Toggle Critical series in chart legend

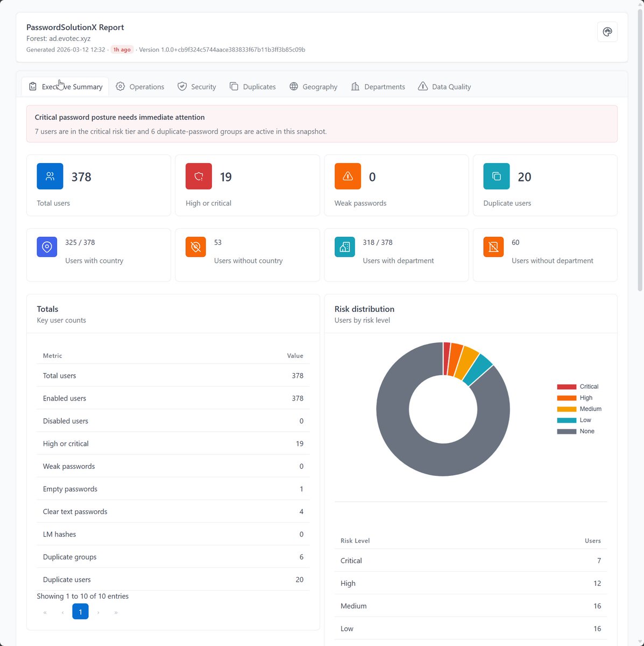(x=578, y=387)
